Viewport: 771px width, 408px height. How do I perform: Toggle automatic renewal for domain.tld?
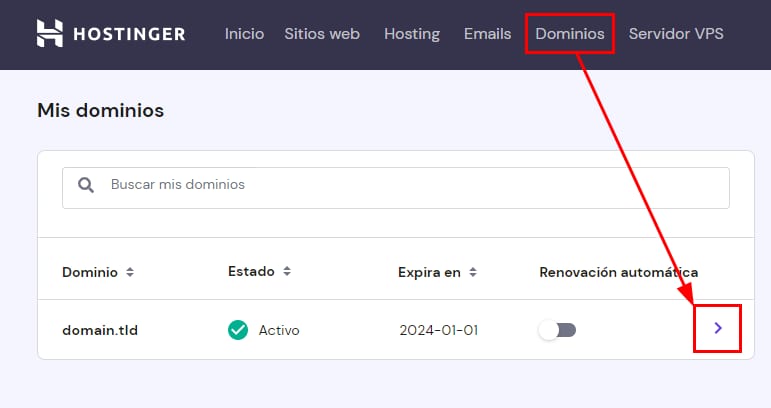coord(558,330)
